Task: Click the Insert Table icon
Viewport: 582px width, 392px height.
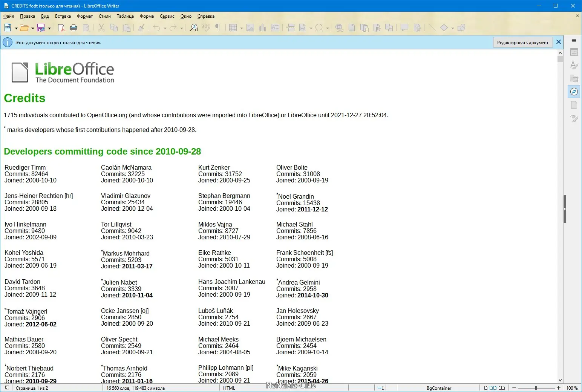Action: 233,28
